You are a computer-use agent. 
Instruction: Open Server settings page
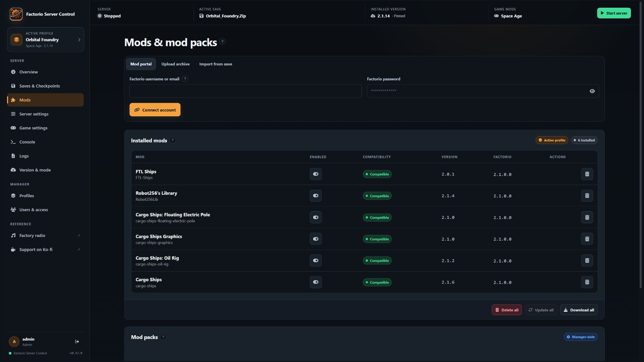pos(46,114)
